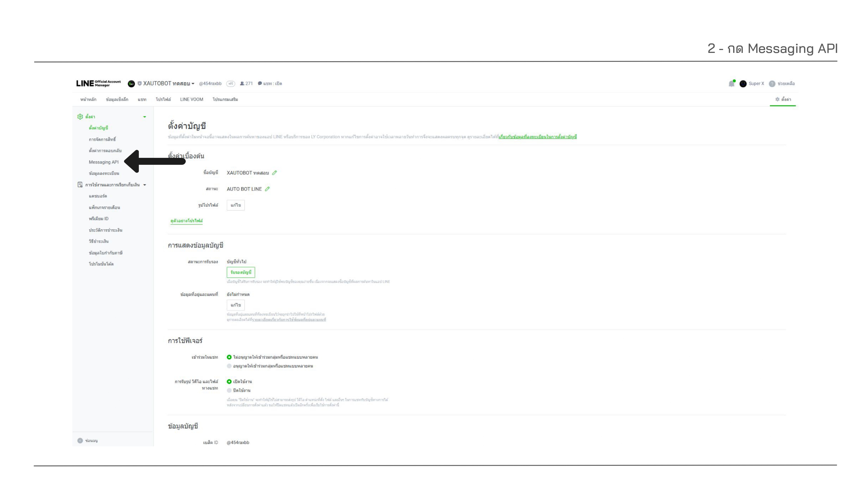The width and height of the screenshot is (868, 488).
Task: Click แก้ไข button for รูปโปรไฟล์
Action: click(236, 205)
